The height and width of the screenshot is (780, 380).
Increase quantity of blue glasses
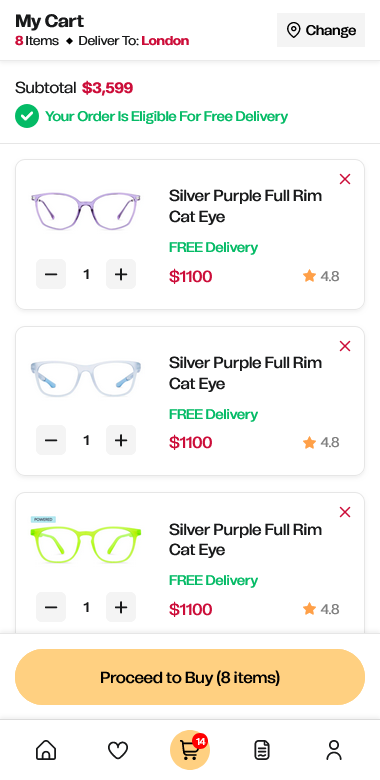[121, 440]
